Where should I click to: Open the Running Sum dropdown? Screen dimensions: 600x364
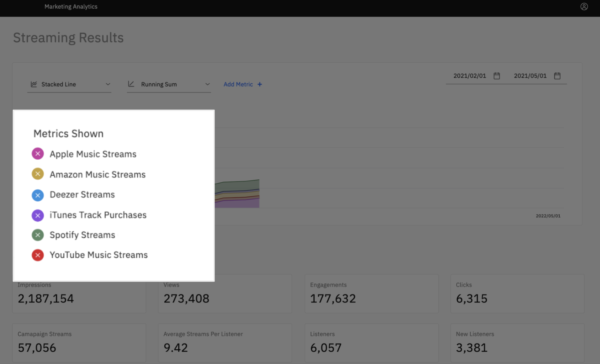(169, 84)
